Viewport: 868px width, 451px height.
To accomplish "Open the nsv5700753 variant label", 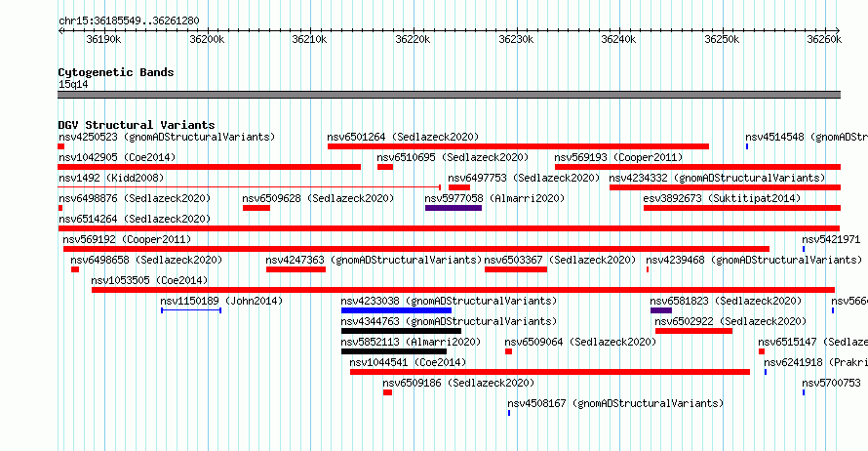I will 832,383.
